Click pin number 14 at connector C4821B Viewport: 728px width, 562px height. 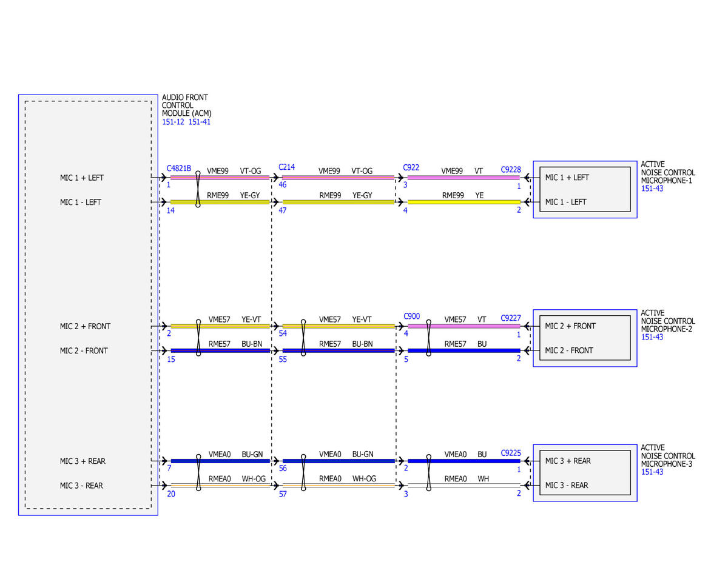click(x=170, y=211)
